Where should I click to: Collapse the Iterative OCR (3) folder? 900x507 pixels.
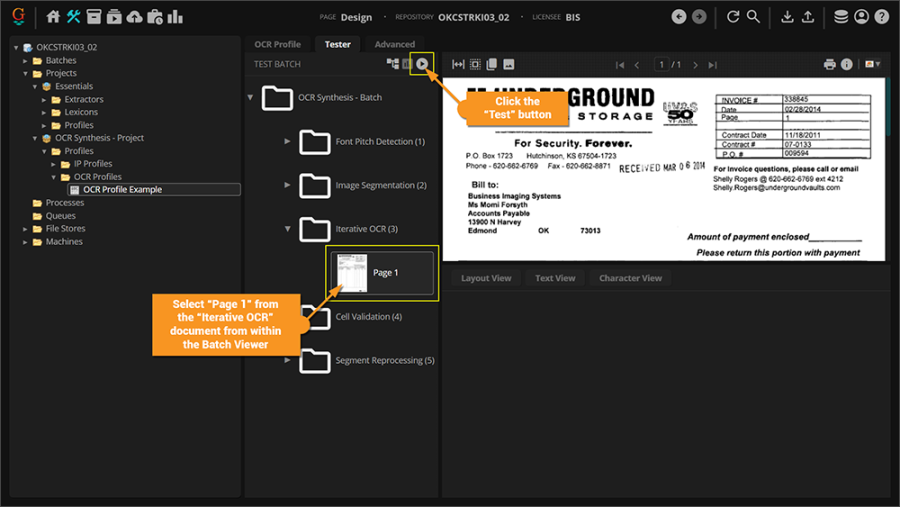pyautogui.click(x=288, y=229)
